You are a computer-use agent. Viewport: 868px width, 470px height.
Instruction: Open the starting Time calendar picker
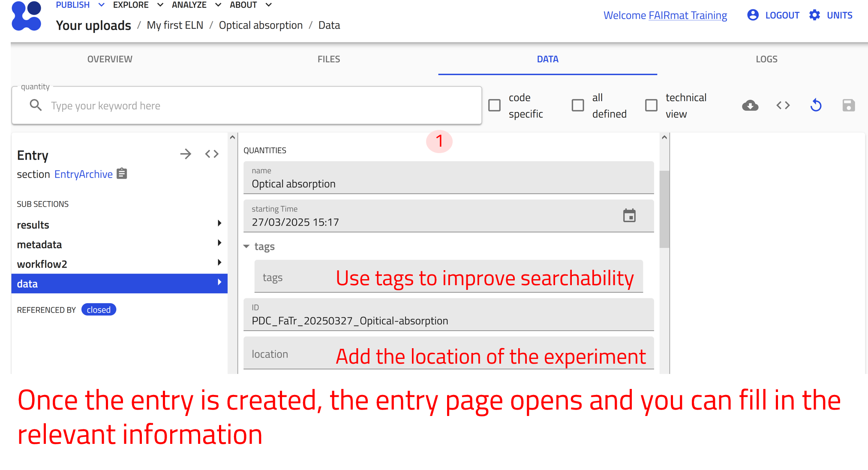(x=629, y=216)
